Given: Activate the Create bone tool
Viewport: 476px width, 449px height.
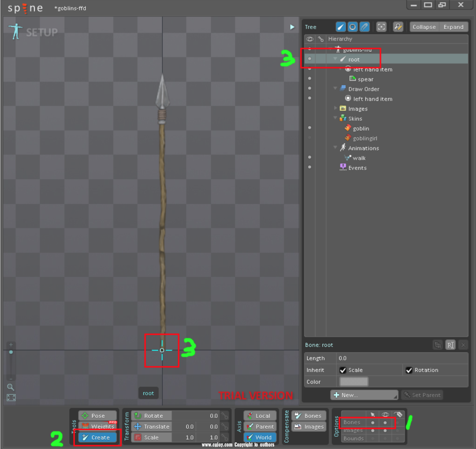Looking at the screenshot, I should [97, 437].
